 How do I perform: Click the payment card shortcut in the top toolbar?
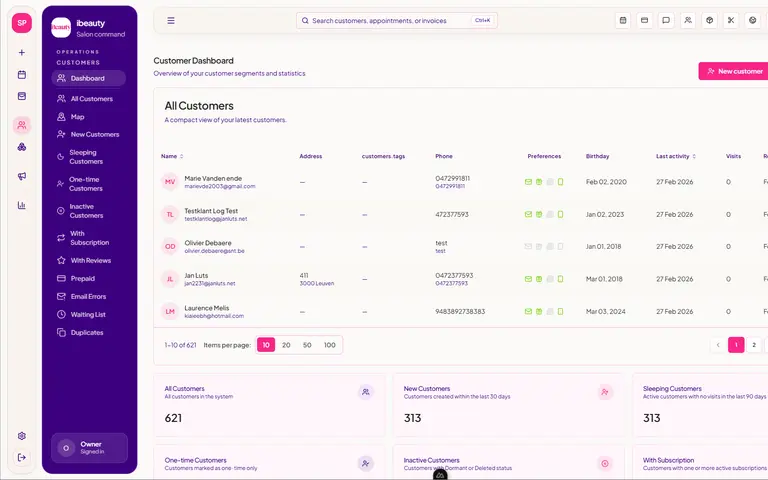point(645,21)
